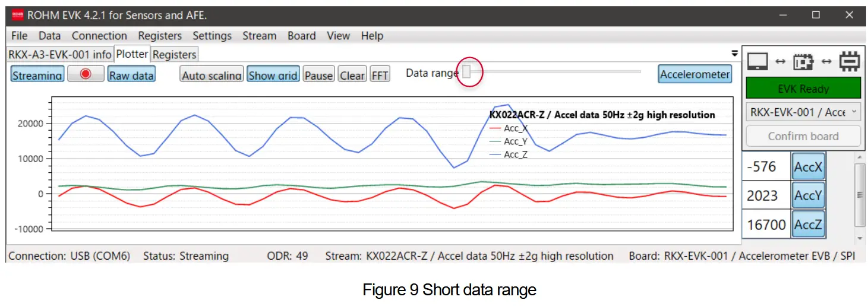Click the 2023 AccY value
This screenshot has height=306, width=868.
(x=766, y=195)
